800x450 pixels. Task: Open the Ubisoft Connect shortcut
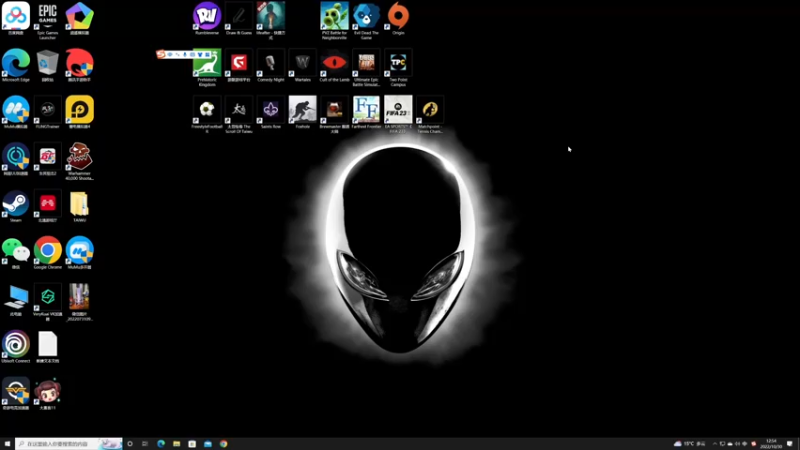tap(16, 347)
